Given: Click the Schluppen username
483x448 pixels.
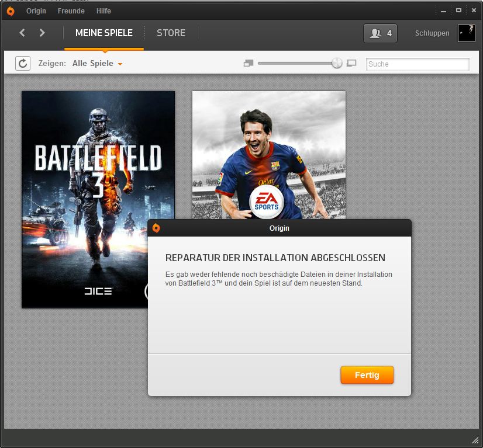Looking at the screenshot, I should click(x=432, y=33).
